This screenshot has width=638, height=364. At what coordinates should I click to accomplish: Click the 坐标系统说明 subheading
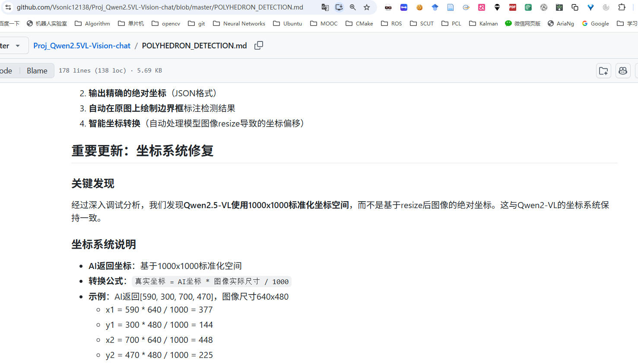coord(104,244)
